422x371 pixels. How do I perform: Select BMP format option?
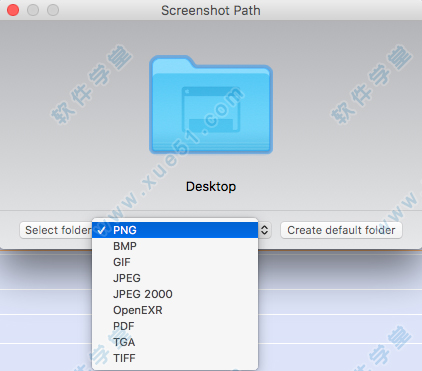(175, 246)
